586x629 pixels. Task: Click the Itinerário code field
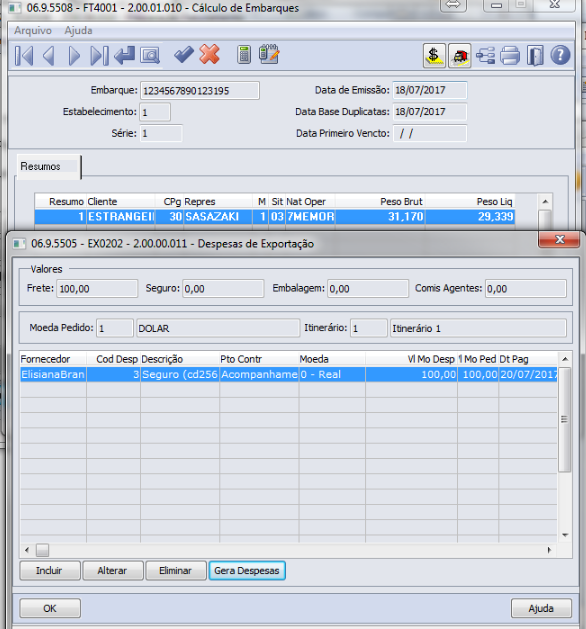pos(369,328)
